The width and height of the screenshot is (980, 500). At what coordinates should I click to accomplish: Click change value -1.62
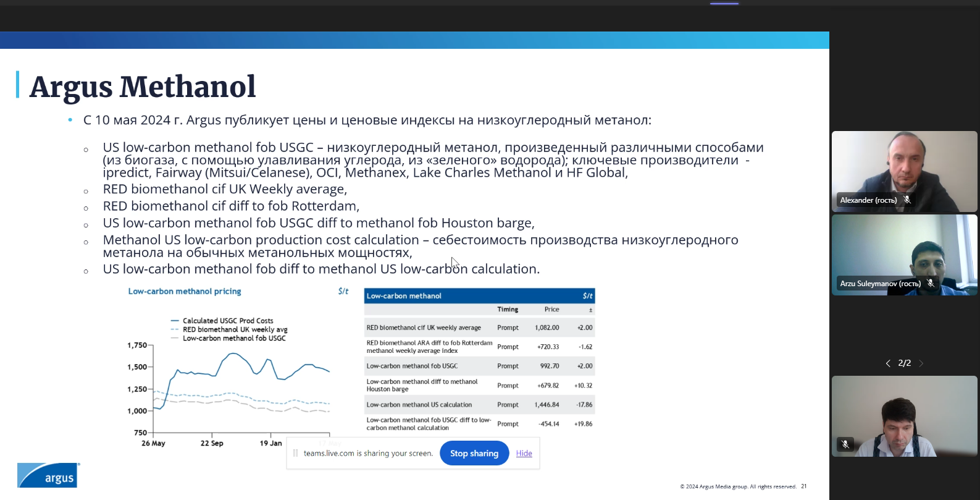click(x=585, y=347)
